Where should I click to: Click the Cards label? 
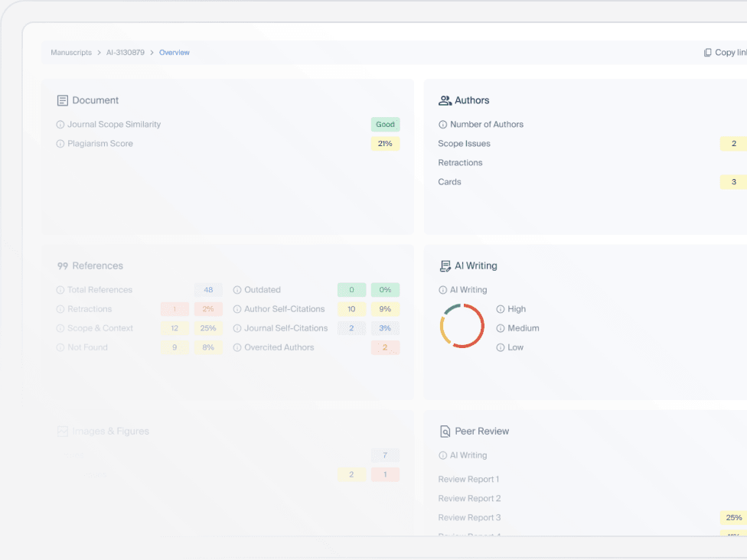450,182
